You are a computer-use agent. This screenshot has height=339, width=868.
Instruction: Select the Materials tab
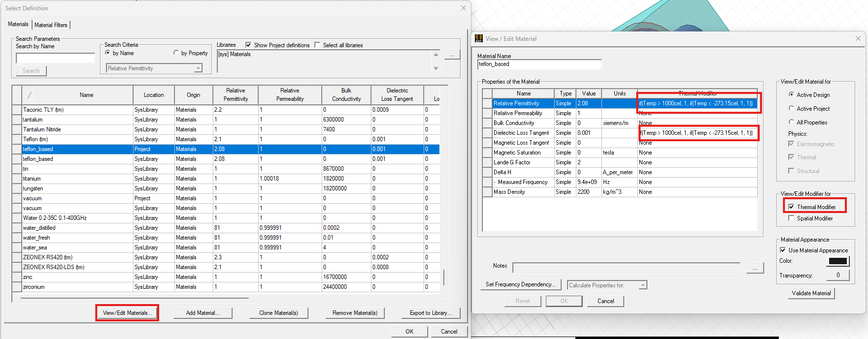[x=18, y=24]
